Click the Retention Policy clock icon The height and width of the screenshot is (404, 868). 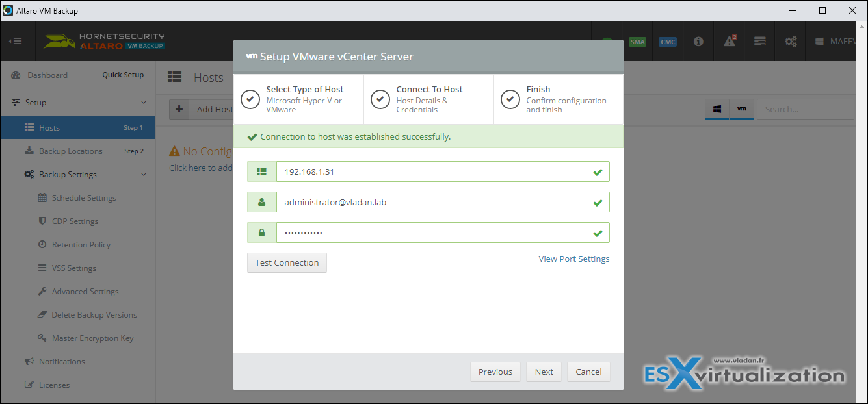tap(42, 245)
